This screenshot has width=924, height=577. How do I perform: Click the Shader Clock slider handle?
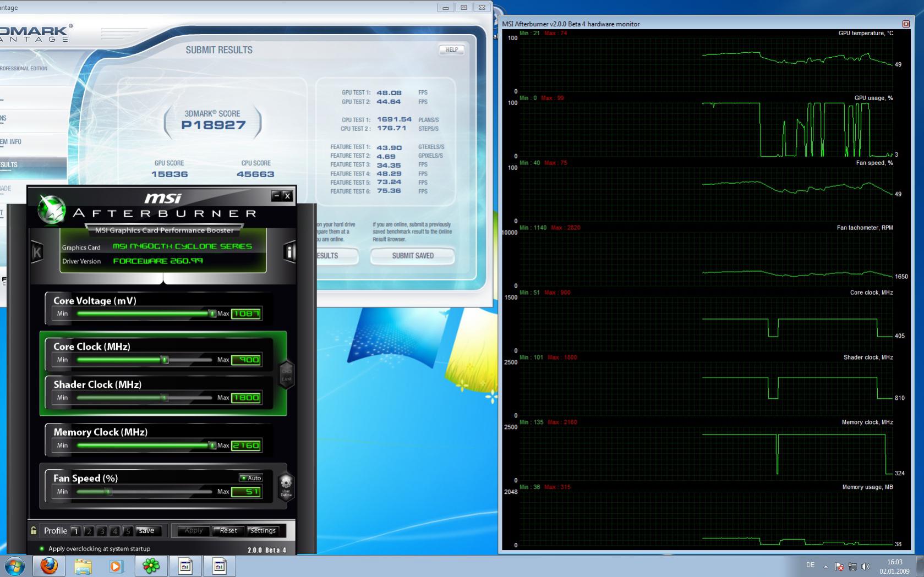pyautogui.click(x=164, y=398)
